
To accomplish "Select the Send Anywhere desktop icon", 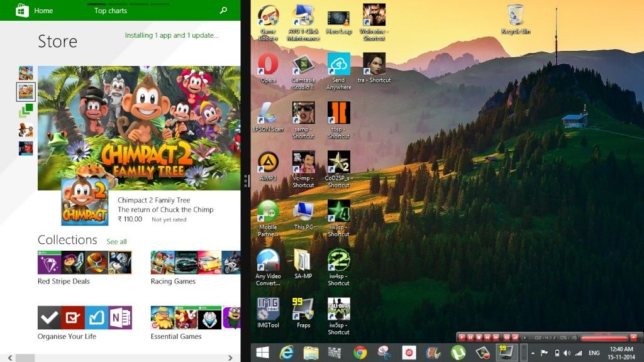I will coord(339,72).
